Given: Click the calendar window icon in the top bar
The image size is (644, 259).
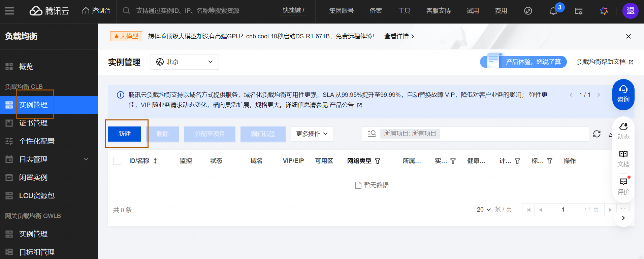Looking at the screenshot, I should (x=579, y=11).
